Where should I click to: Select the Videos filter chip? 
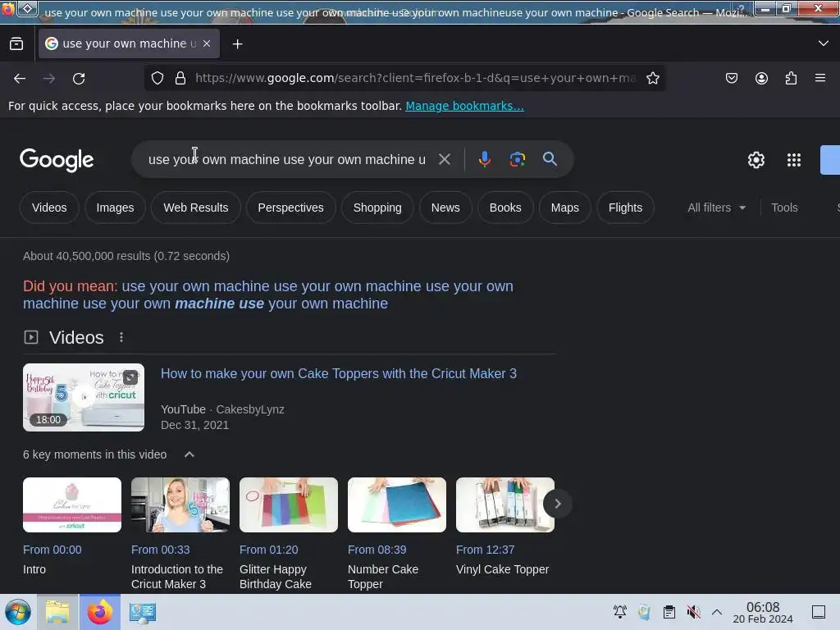pos(49,208)
